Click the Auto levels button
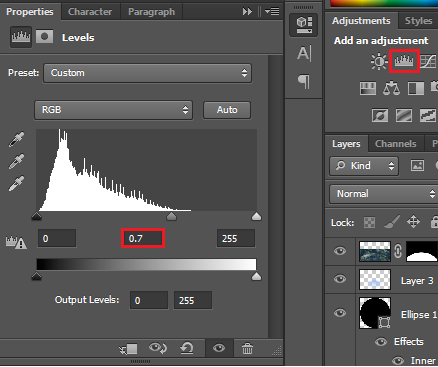438x367 pixels. point(227,110)
